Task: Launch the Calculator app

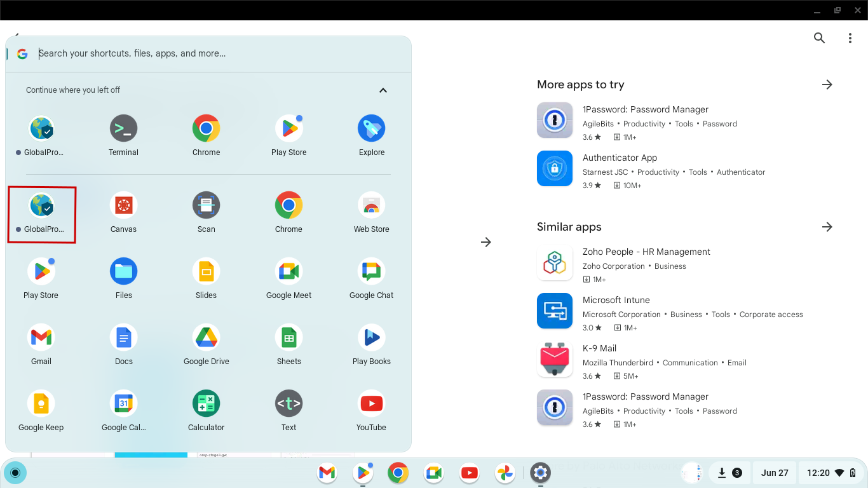Action: point(207,411)
